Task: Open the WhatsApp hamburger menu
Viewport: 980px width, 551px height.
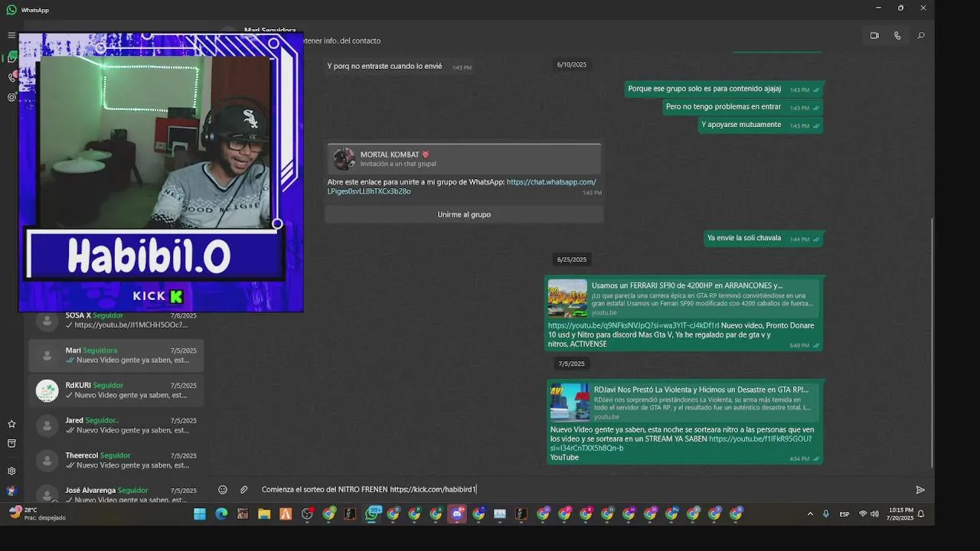Action: pyautogui.click(x=11, y=35)
